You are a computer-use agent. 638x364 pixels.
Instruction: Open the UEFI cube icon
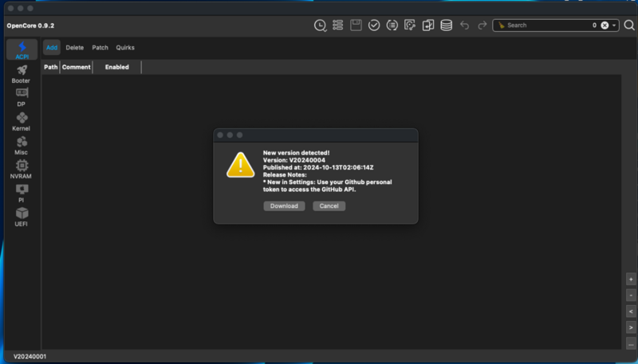(x=22, y=213)
